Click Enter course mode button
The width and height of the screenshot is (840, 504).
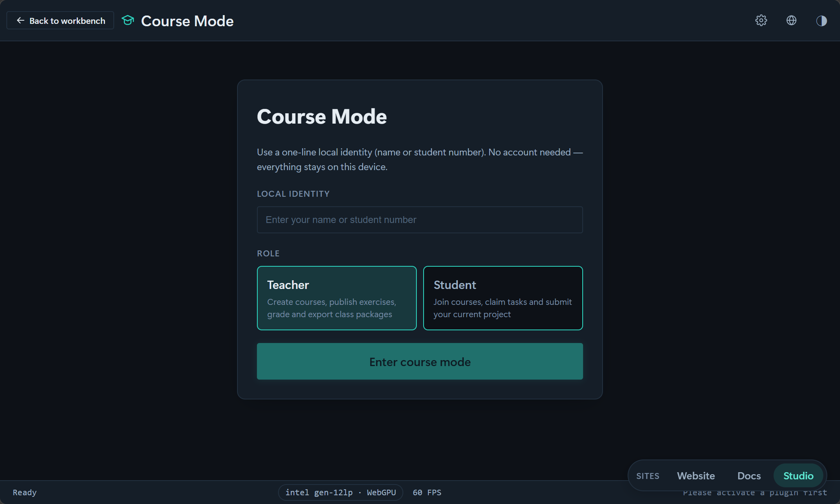(x=420, y=361)
